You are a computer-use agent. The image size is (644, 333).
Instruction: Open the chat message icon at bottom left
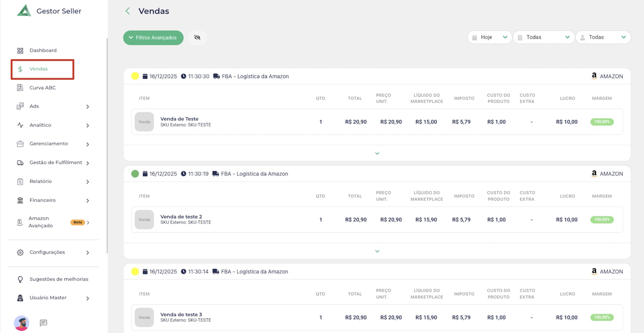[x=43, y=323]
